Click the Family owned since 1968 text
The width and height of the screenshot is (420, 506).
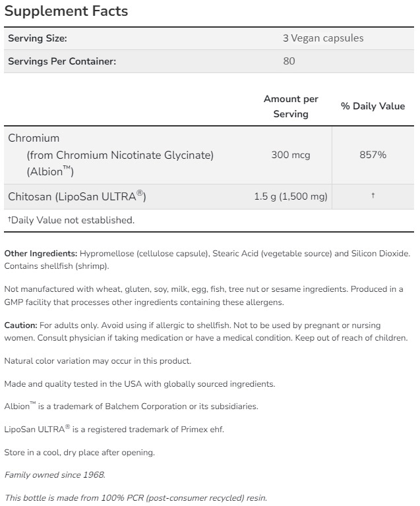(x=55, y=474)
